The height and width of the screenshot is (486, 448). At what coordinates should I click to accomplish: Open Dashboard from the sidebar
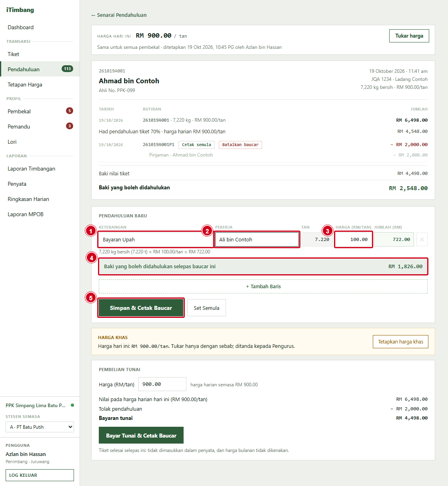20,27
